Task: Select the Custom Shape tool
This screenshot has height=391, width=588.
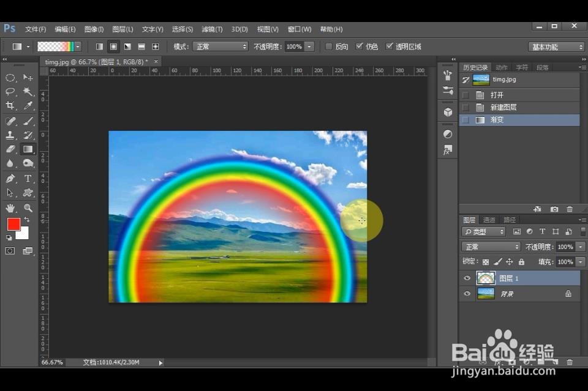Action: pyautogui.click(x=28, y=193)
